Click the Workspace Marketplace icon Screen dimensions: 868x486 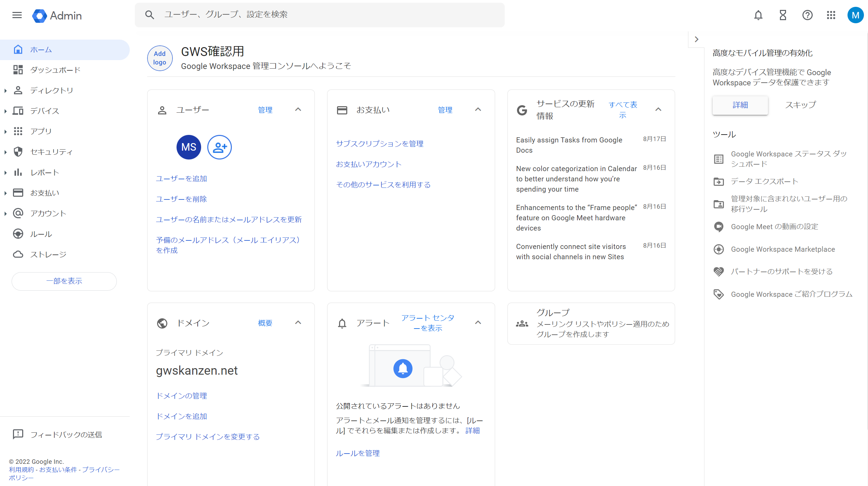(718, 249)
